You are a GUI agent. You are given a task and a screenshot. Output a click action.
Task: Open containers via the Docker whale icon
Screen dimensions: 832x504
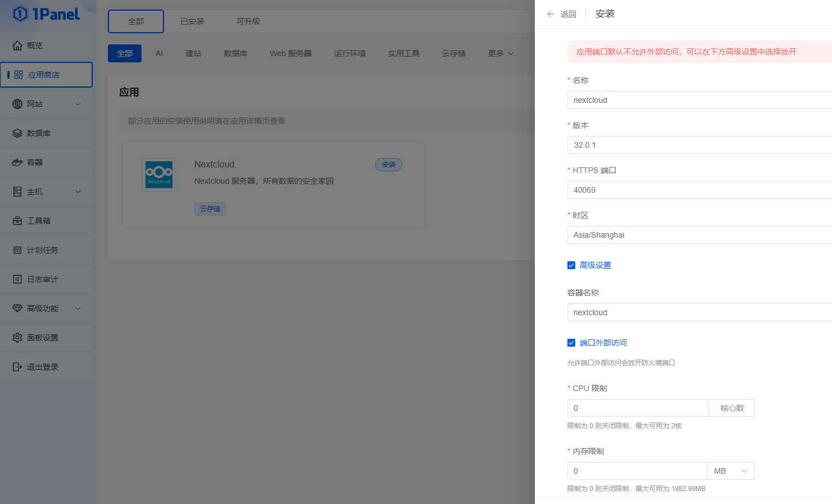pos(17,162)
